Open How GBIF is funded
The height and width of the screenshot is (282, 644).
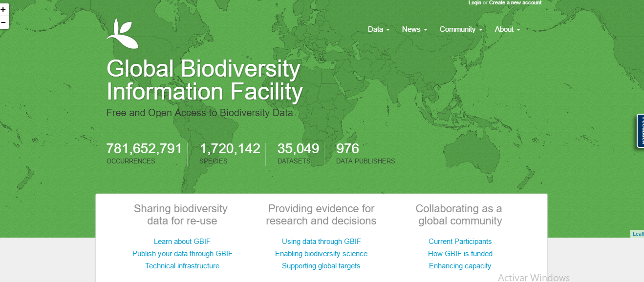[460, 254]
